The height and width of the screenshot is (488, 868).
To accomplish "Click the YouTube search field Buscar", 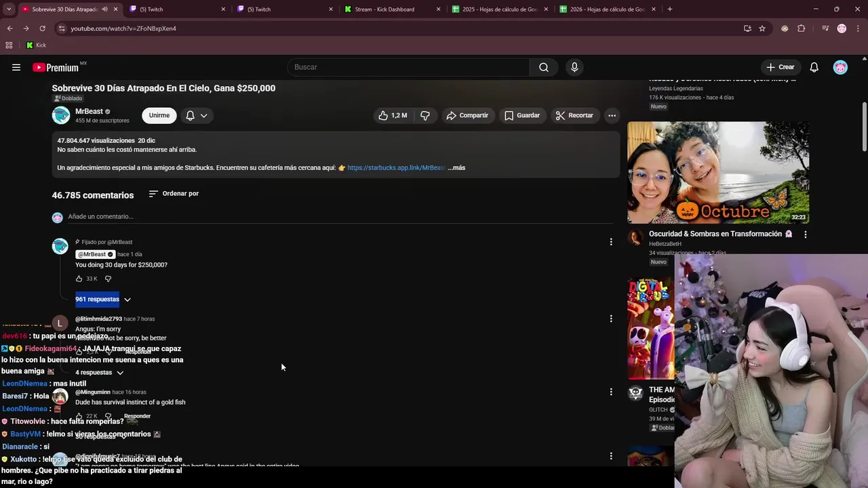I will pyautogui.click(x=409, y=67).
